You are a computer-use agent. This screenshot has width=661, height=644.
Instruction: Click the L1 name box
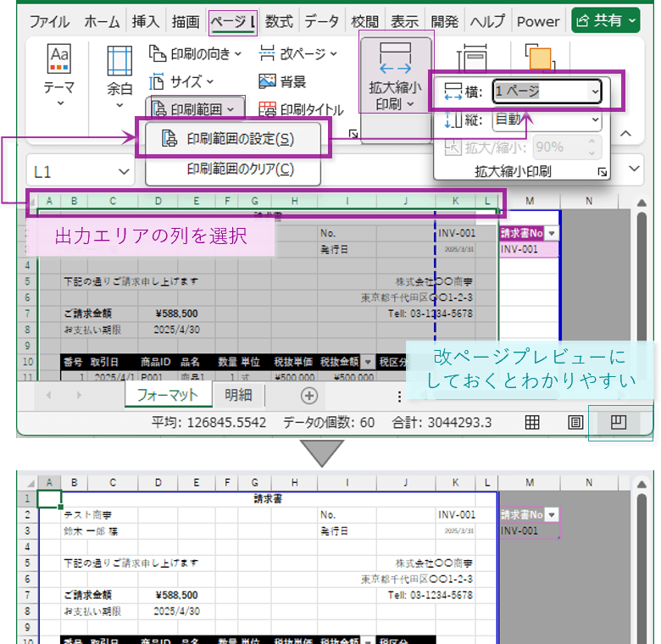(73, 171)
